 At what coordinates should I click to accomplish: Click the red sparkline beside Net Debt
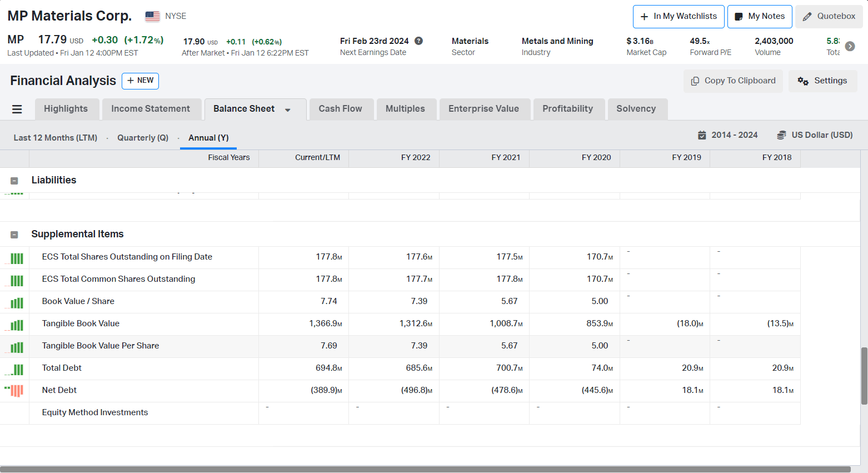tap(14, 390)
